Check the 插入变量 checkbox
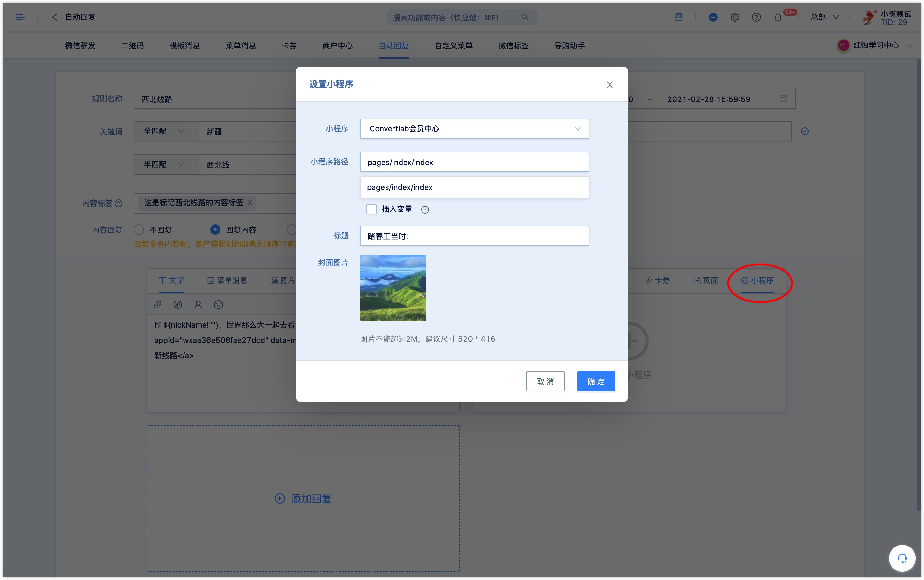This screenshot has height=580, width=924. (371, 209)
